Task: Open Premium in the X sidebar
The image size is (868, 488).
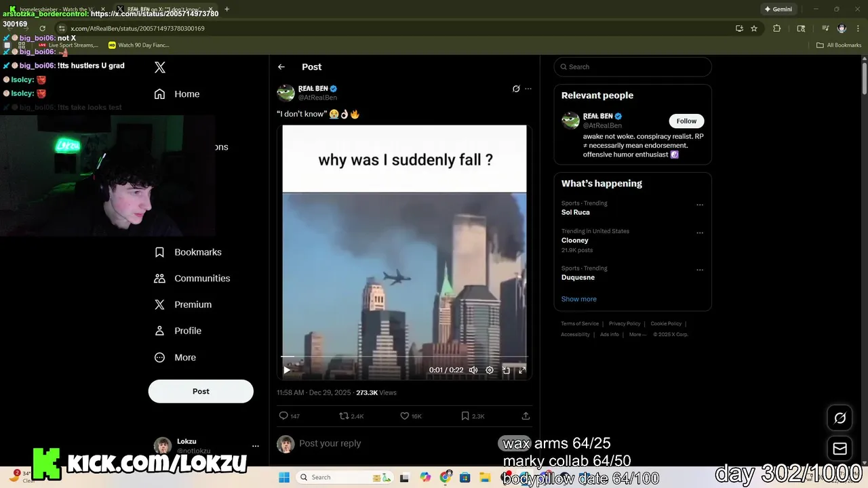Action: tap(183, 305)
